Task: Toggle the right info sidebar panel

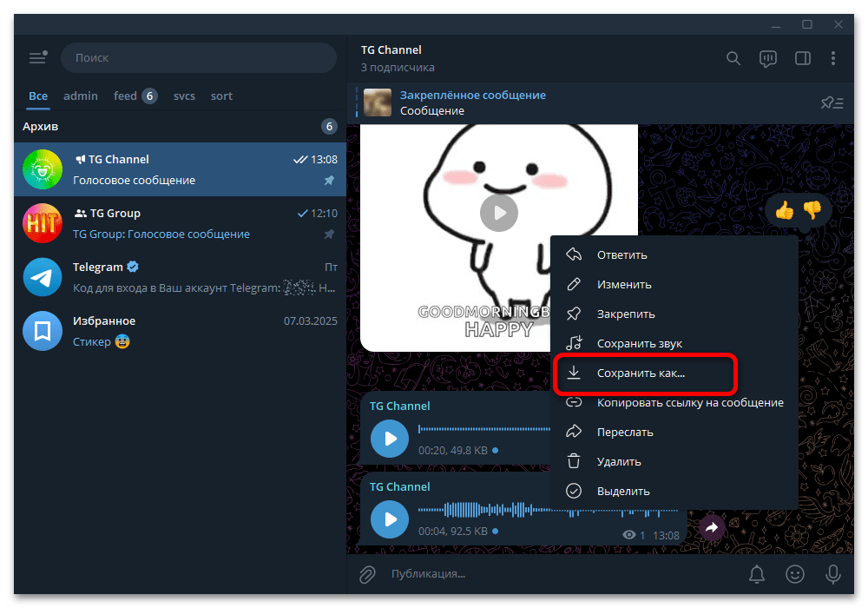Action: click(803, 58)
